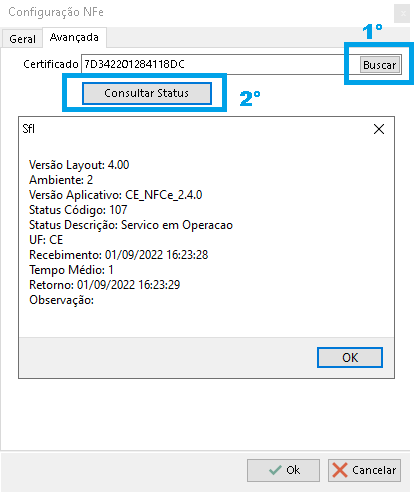Click the Retorno timestamp line
The height and width of the screenshot is (494, 415).
[x=105, y=285]
